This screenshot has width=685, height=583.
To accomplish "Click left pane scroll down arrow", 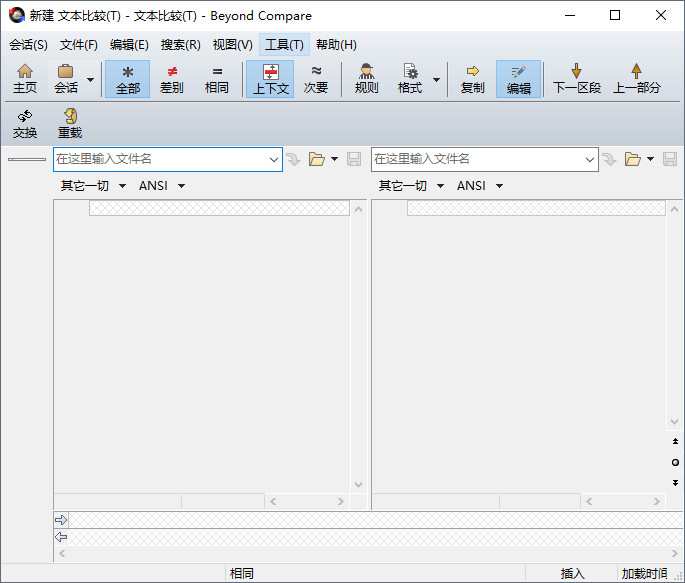I will [359, 485].
